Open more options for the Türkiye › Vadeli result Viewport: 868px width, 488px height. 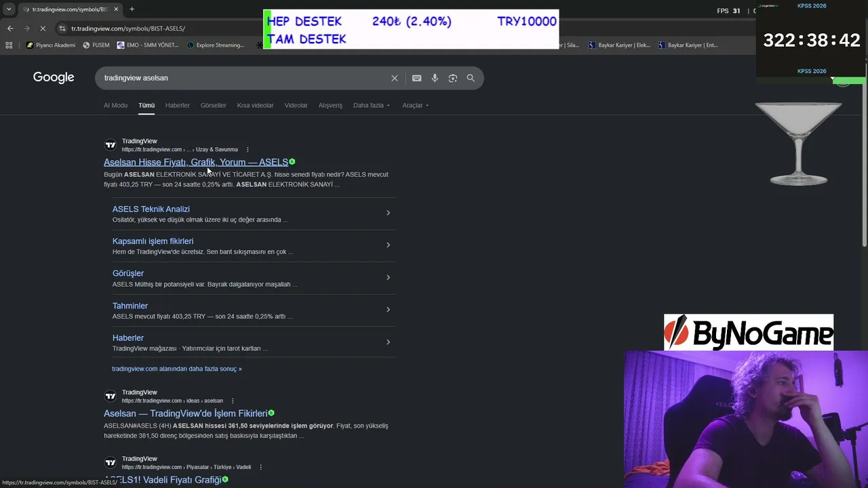pos(260,467)
